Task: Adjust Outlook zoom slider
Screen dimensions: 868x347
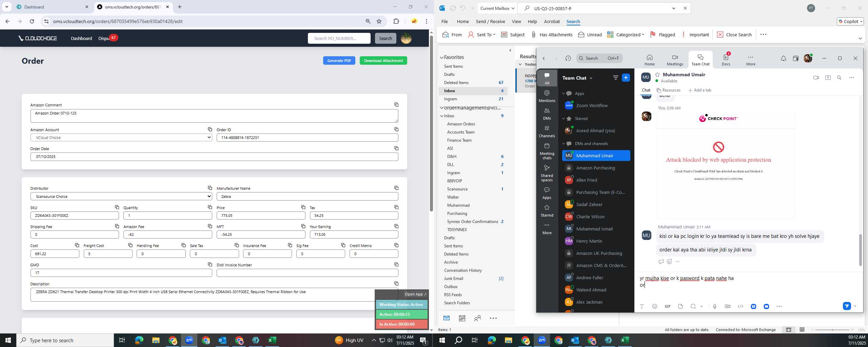Action: 832,330
